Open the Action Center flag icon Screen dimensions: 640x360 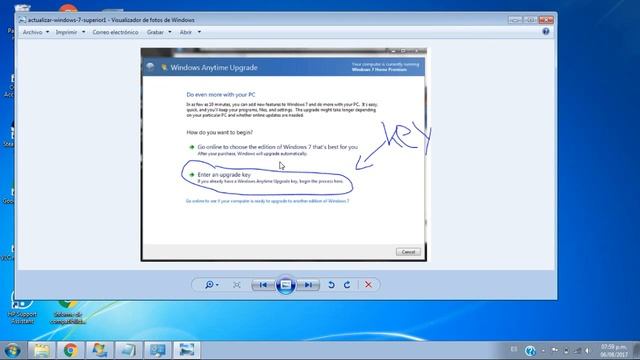click(555, 350)
